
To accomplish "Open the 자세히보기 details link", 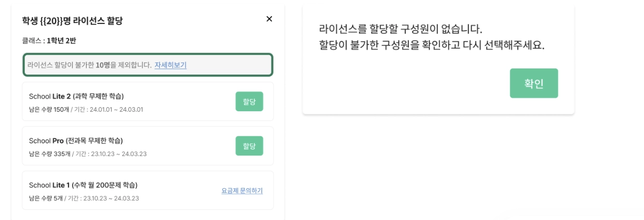I will 170,65.
